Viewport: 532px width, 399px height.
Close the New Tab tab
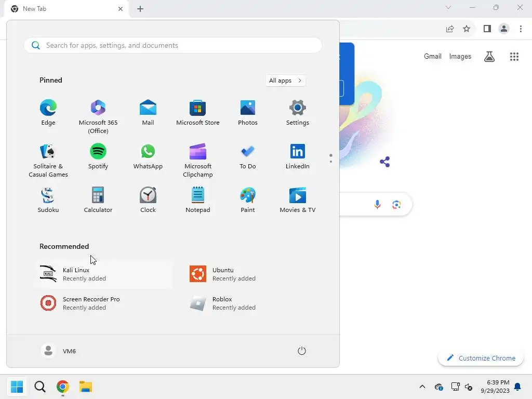(121, 9)
